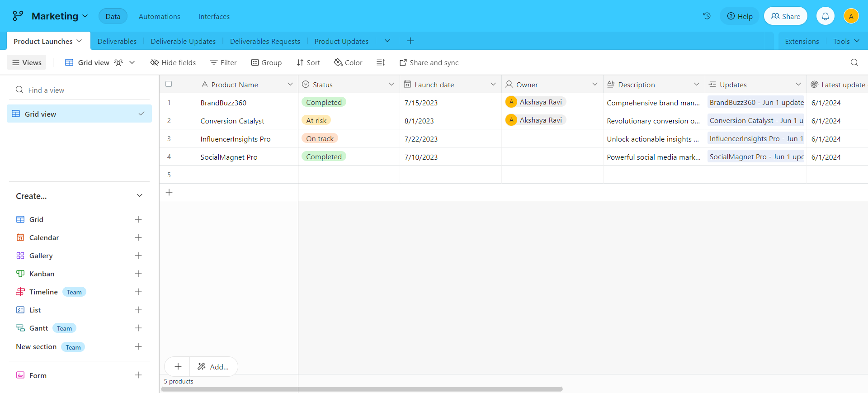Click the Find a view search field
This screenshot has width=868, height=393.
pyautogui.click(x=79, y=90)
